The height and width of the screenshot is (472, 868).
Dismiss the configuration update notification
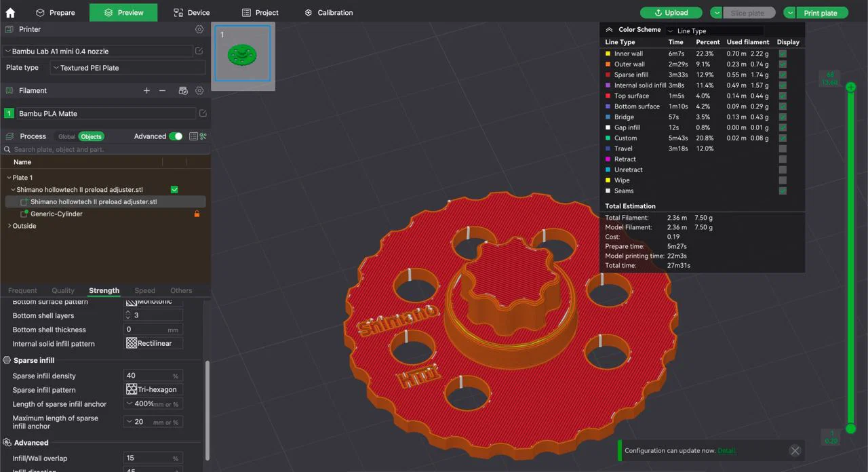tap(795, 450)
